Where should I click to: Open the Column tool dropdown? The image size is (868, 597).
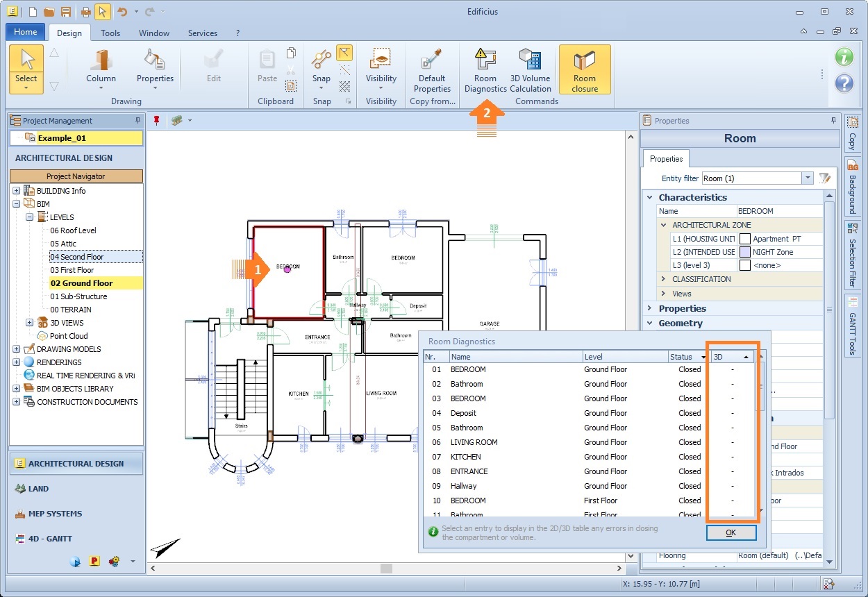click(101, 89)
